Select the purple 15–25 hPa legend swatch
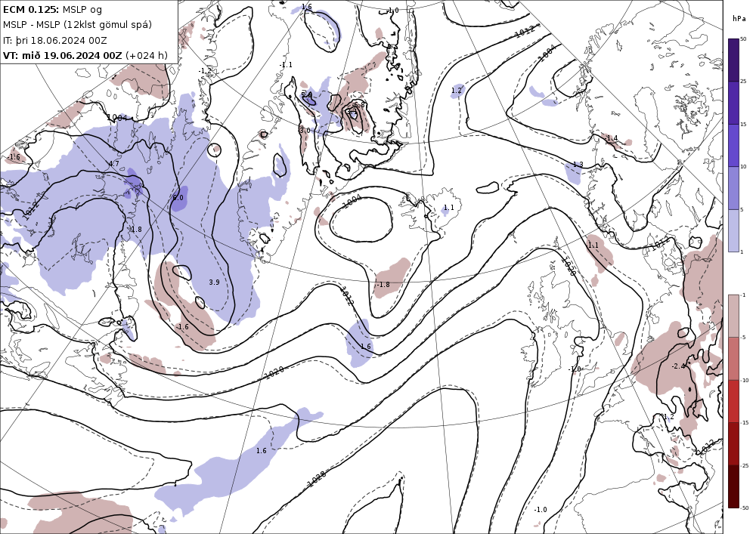Image resolution: width=756 pixels, height=534 pixels. pos(733,103)
